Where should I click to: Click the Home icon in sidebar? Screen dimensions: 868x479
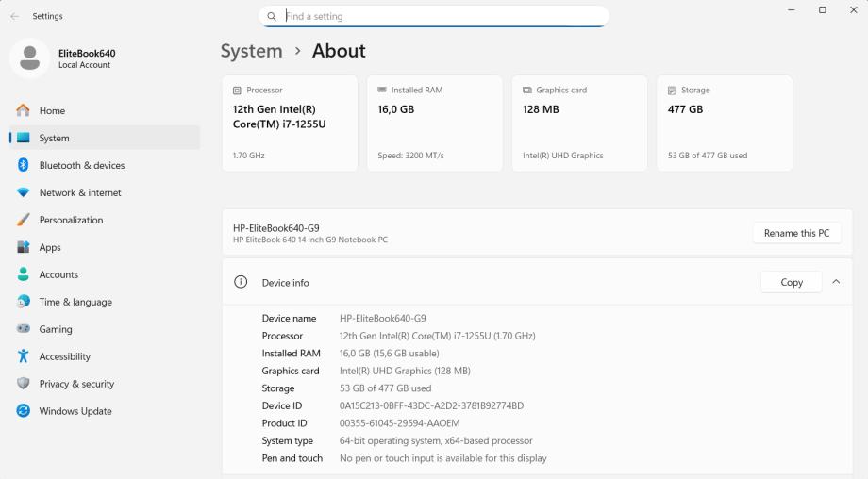tap(24, 110)
